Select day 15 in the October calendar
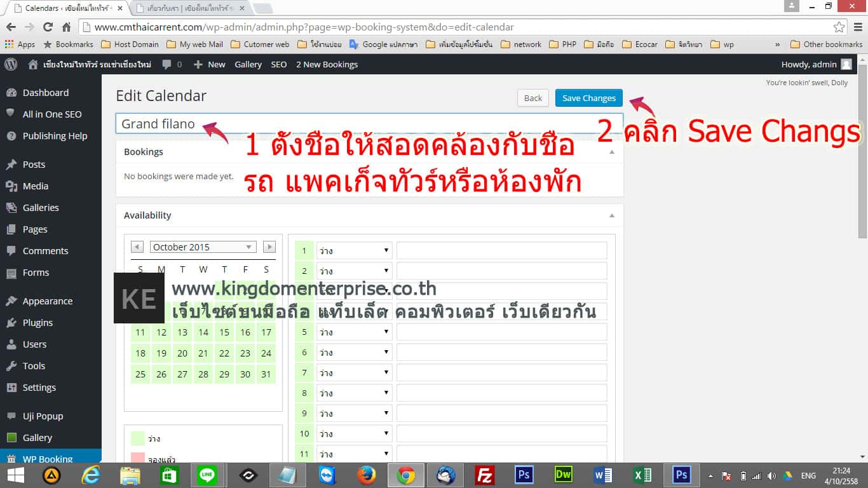Screen dimensions: 868x488 [x=224, y=332]
